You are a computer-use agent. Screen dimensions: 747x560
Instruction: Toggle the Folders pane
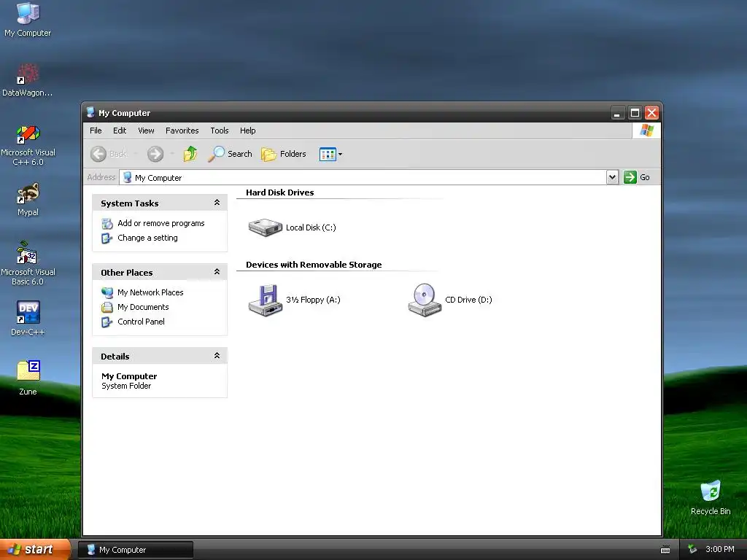[284, 154]
